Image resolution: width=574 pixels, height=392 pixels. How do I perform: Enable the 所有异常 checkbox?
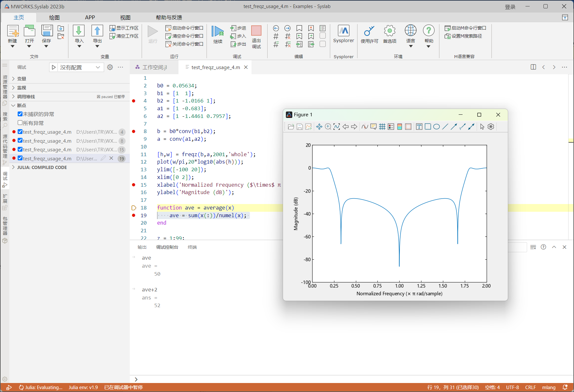20,123
